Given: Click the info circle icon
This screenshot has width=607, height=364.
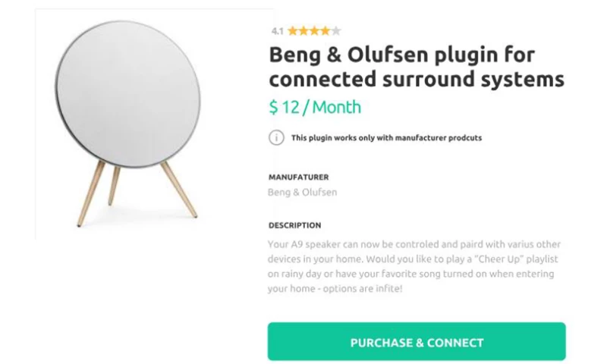Looking at the screenshot, I should (x=276, y=138).
